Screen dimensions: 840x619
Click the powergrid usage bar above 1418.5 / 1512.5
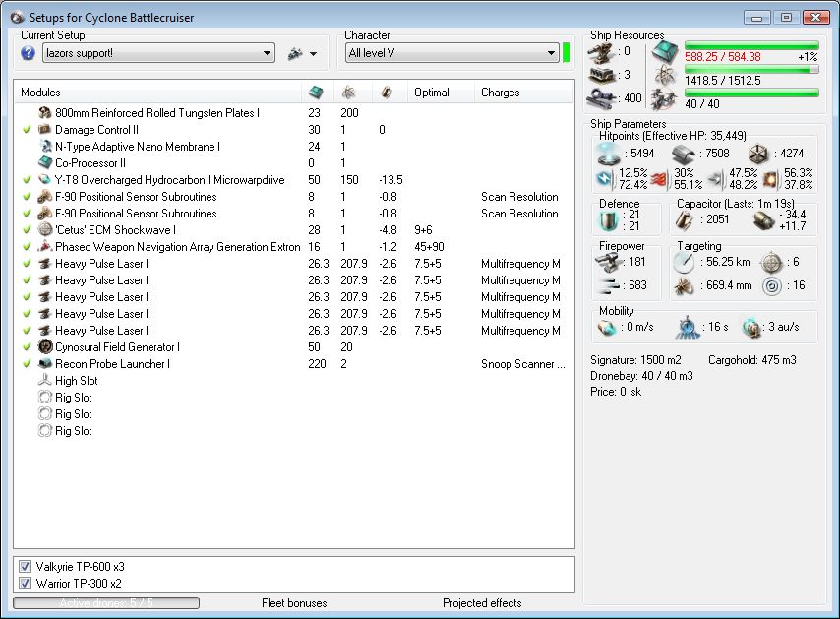pyautogui.click(x=751, y=69)
